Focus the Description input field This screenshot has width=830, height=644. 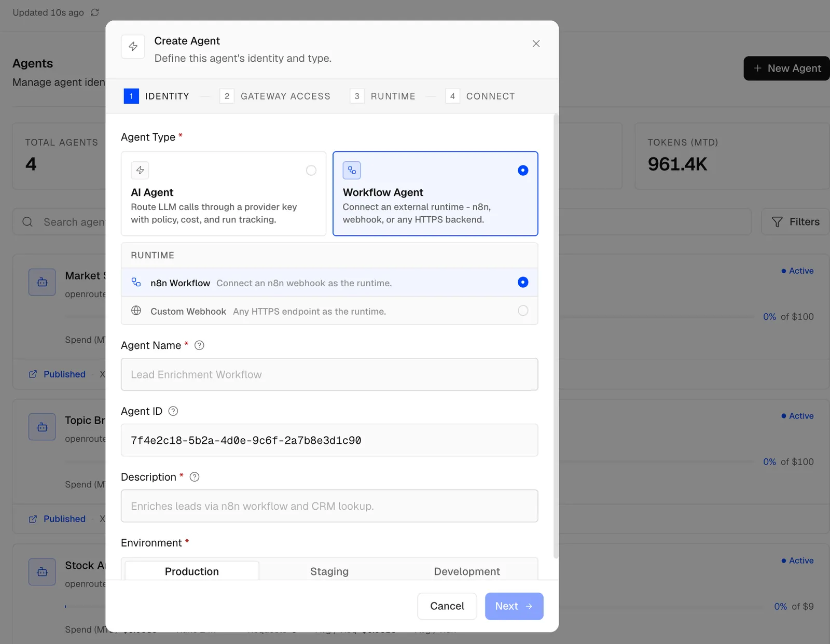tap(329, 506)
